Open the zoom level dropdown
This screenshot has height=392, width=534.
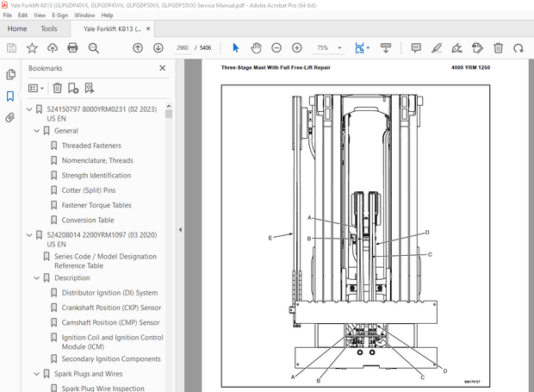[339, 48]
